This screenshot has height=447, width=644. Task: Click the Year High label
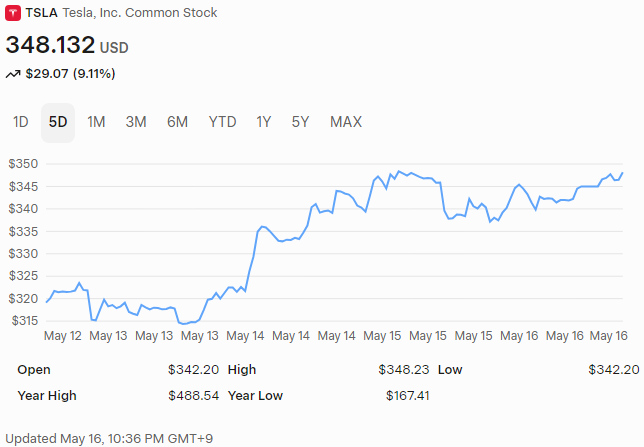coord(47,395)
